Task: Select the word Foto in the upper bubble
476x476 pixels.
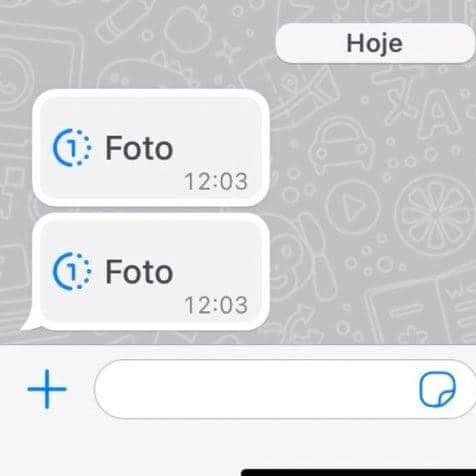Action: coord(139,148)
